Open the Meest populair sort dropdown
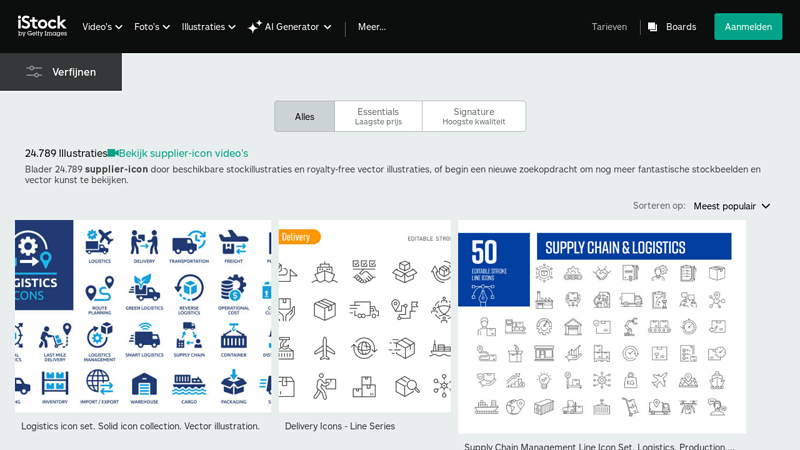800x450 pixels. tap(731, 206)
